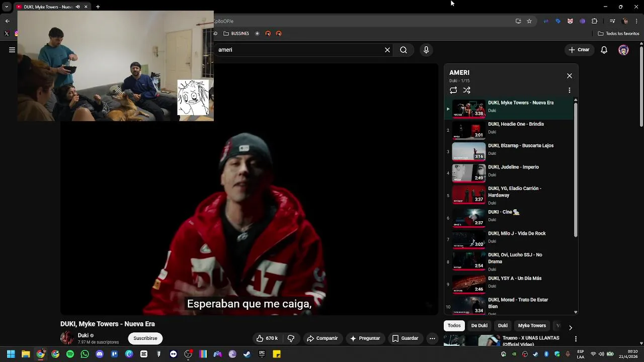Close the AMERI playlist panel
The image size is (644, 362).
(x=570, y=76)
